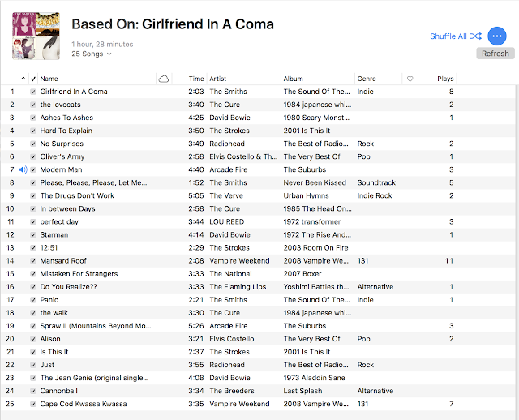Image resolution: width=519 pixels, height=420 pixels.
Task: Open the blue more options ellipsis button
Action: click(497, 36)
